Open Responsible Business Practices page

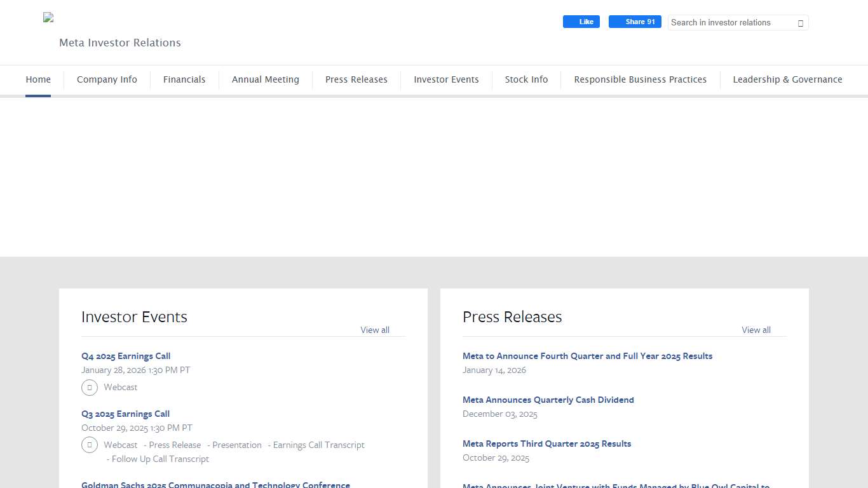click(x=640, y=80)
